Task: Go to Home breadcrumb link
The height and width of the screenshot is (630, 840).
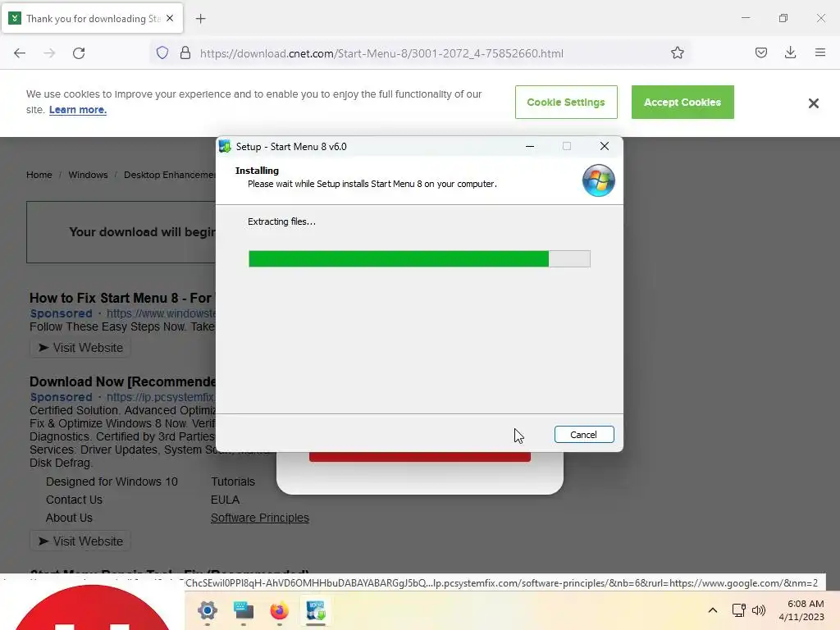Action: 39,175
